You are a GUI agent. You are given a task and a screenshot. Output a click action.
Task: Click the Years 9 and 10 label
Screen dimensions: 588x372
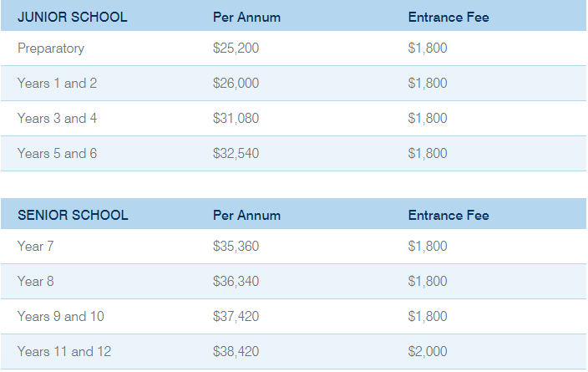point(61,317)
